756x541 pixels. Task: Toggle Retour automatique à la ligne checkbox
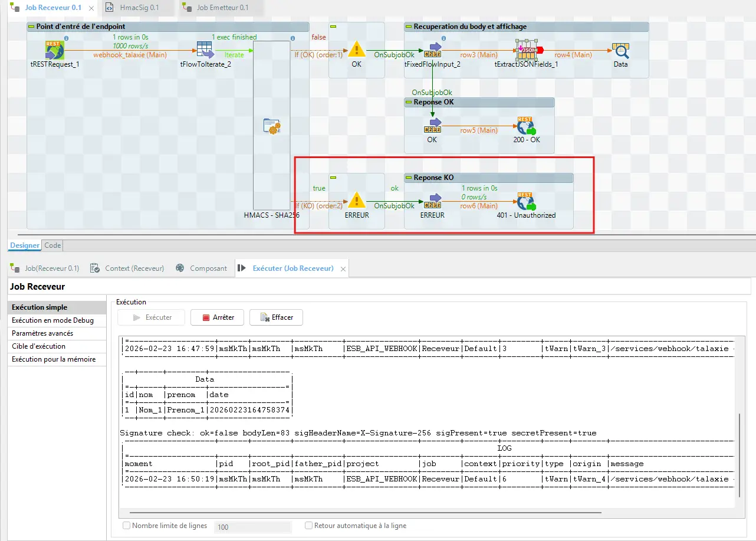pos(308,526)
